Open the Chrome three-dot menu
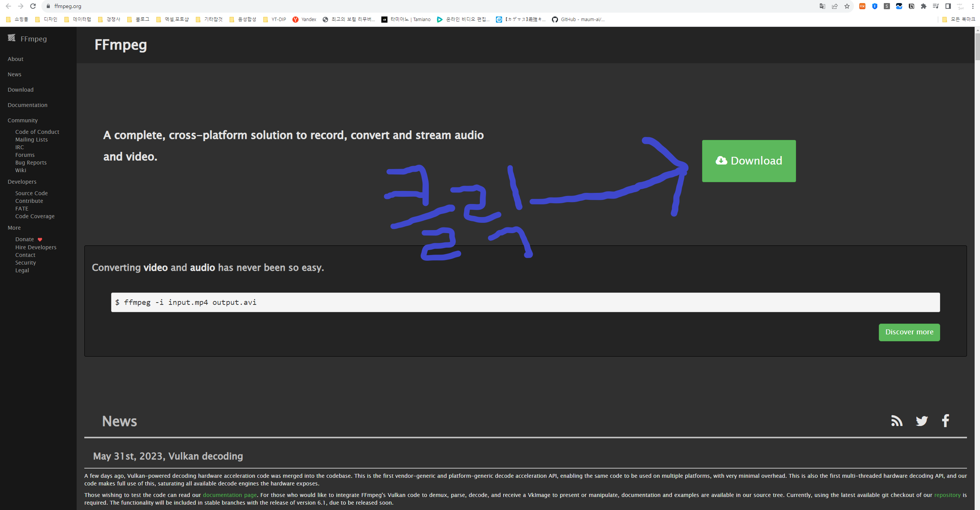This screenshot has height=510, width=980. point(973,6)
